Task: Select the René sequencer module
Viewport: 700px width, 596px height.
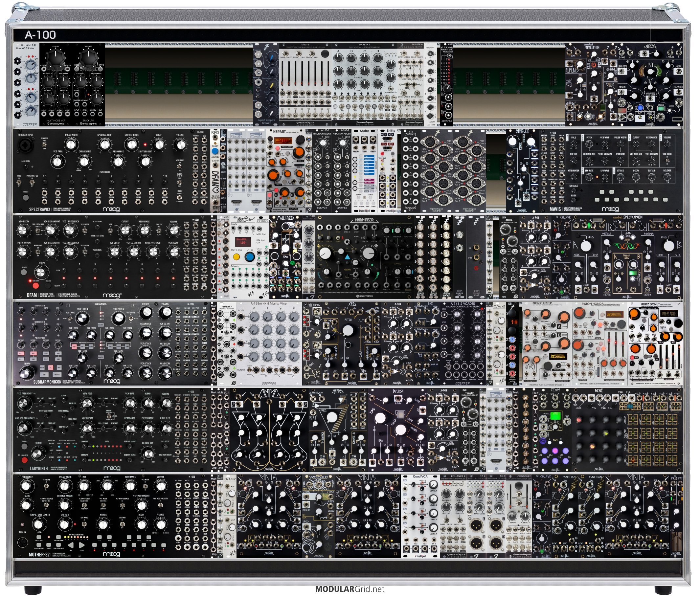Action: tap(627, 430)
